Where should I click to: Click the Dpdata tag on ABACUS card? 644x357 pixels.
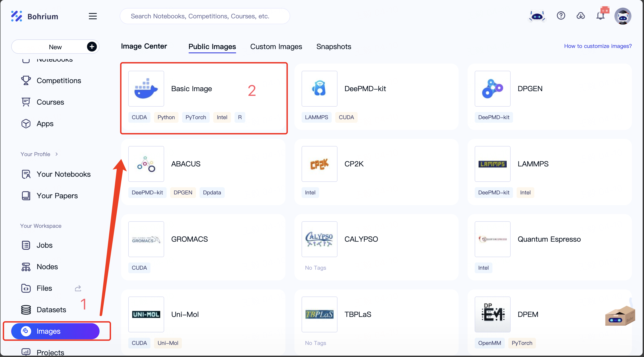(212, 192)
